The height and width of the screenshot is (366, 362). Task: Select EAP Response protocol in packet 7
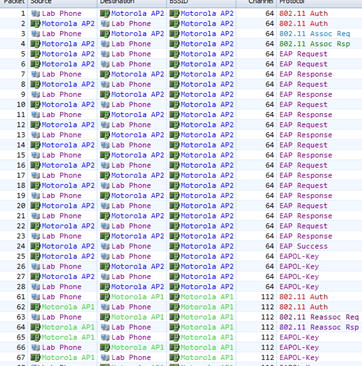click(306, 74)
